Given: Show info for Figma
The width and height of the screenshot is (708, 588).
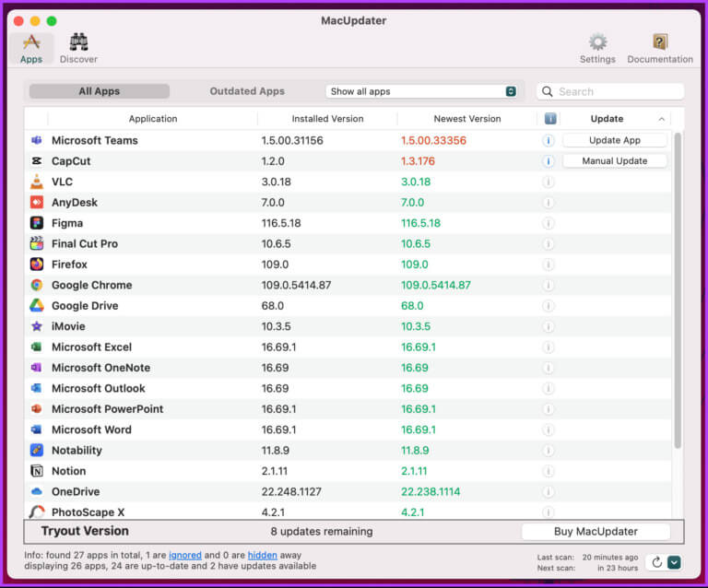Looking at the screenshot, I should [x=549, y=223].
